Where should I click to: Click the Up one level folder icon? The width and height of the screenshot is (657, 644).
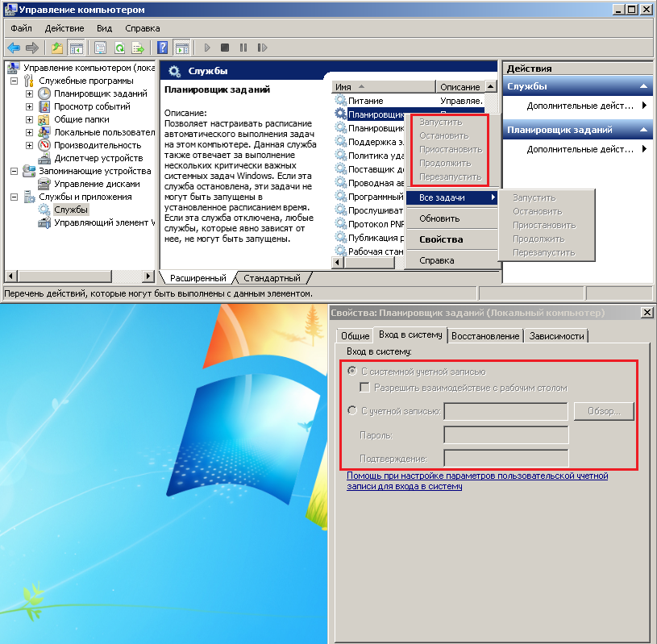(59, 48)
